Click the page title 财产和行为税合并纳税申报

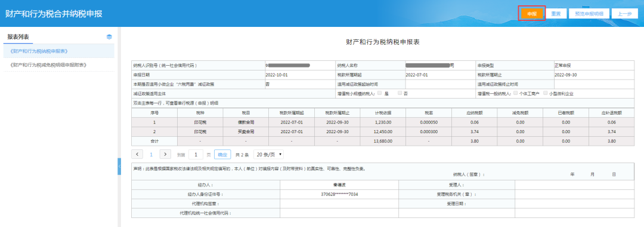tap(54, 14)
